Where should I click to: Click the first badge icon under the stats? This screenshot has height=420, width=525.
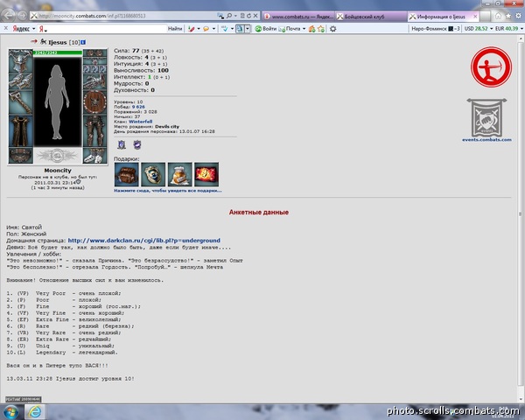(x=122, y=144)
